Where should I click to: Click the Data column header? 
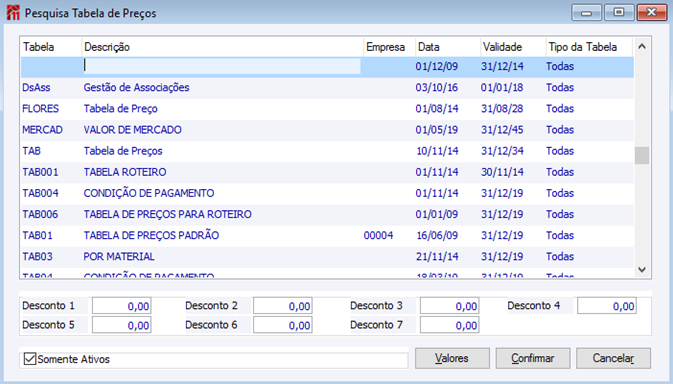pos(448,47)
